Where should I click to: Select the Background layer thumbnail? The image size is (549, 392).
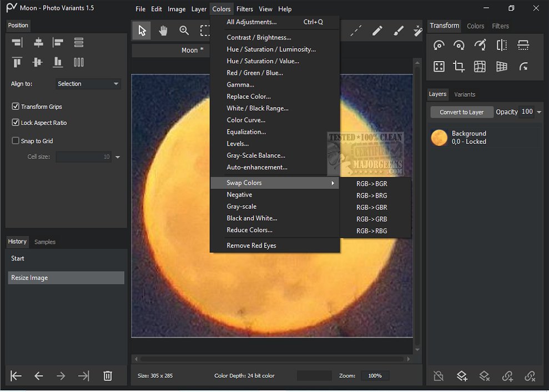[439, 138]
